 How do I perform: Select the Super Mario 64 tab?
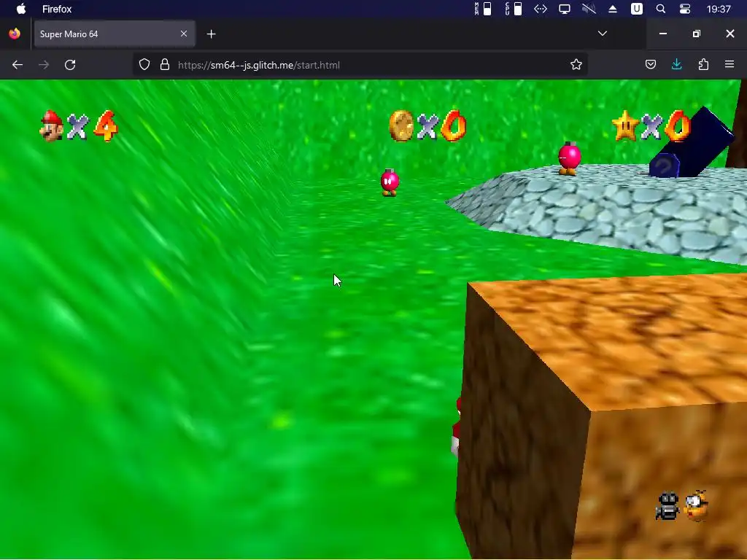pos(115,34)
